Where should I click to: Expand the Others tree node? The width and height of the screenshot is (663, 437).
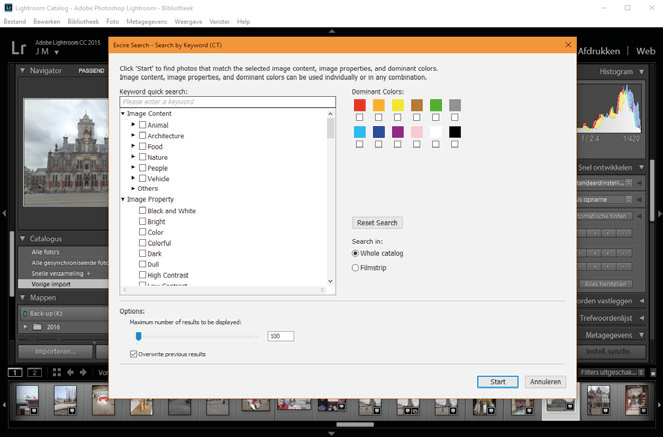(133, 188)
